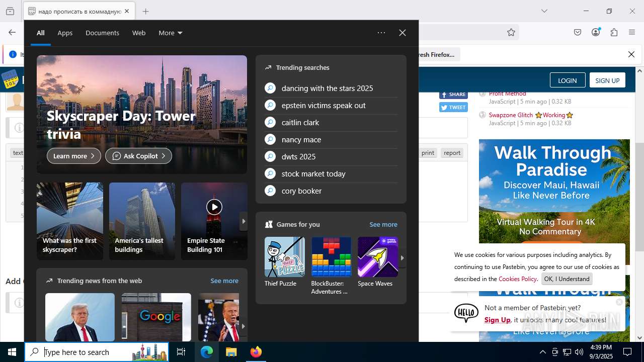
Task: Open the Profit Method paste link
Action: (508, 94)
